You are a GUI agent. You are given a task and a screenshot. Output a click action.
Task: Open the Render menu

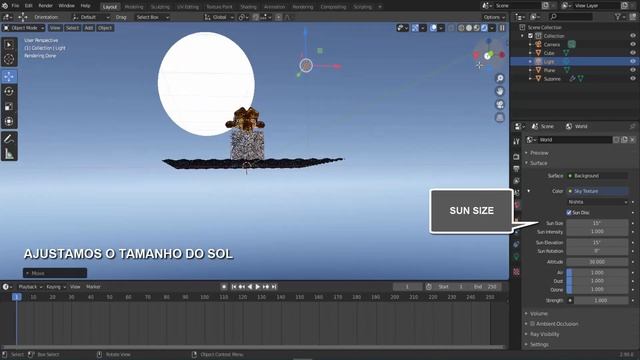coord(45,6)
